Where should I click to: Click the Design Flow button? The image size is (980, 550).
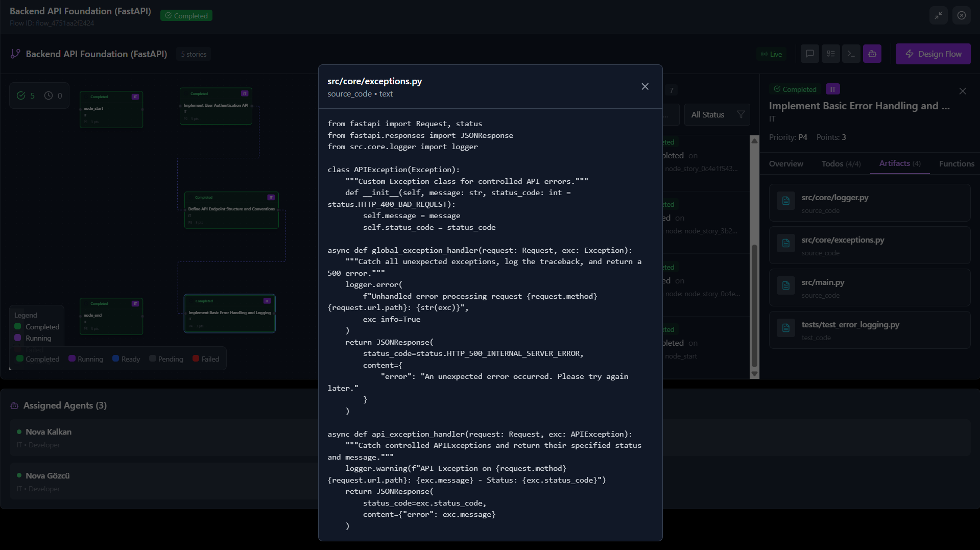pos(933,54)
